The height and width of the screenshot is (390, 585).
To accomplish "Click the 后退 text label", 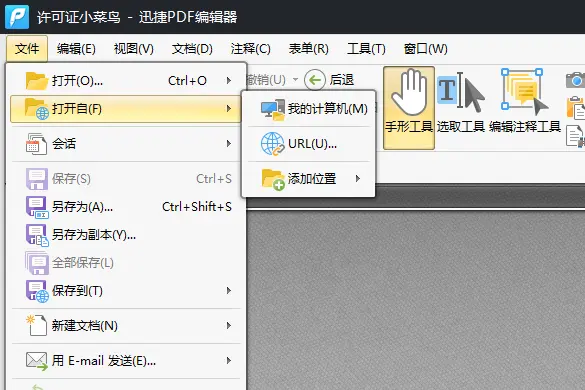I will coord(341,80).
